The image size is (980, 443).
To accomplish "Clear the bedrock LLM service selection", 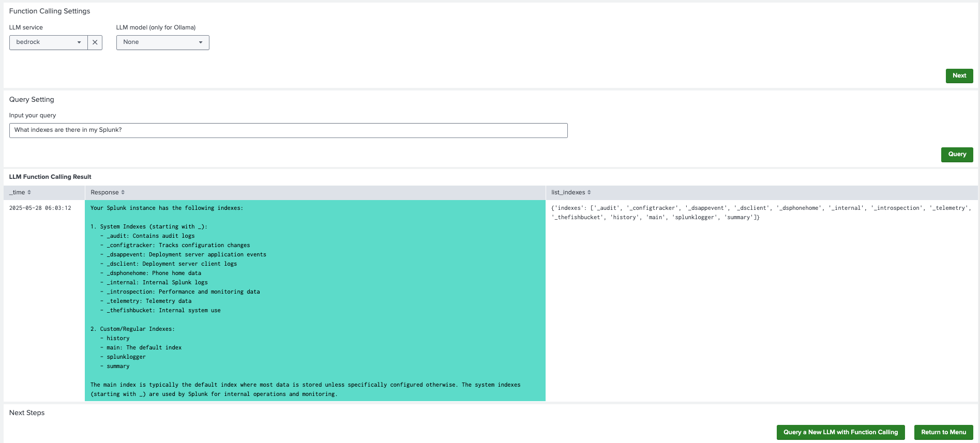I will click(x=95, y=42).
